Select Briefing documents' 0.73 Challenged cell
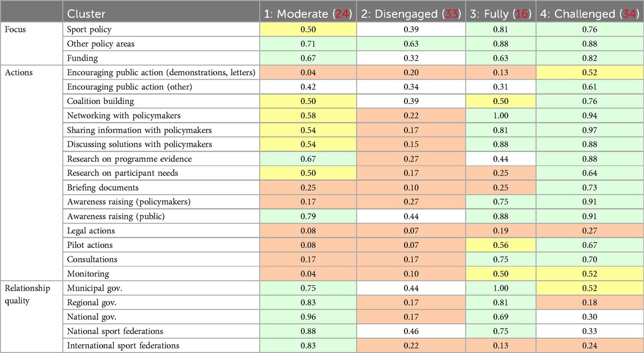The image size is (644, 353). point(590,188)
